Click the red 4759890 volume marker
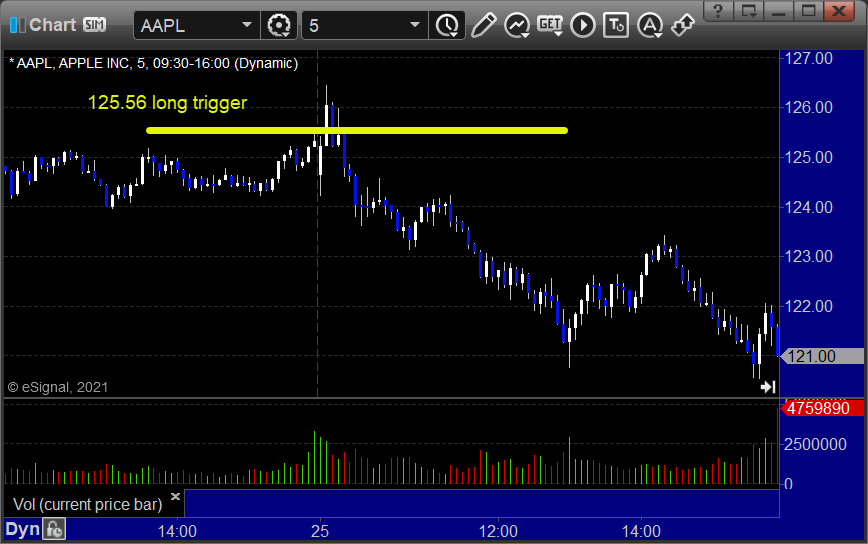 coord(822,408)
